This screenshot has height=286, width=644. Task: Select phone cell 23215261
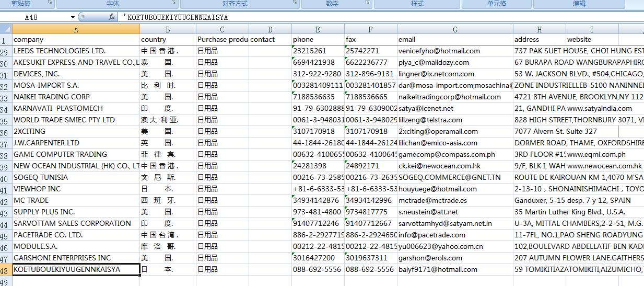tap(318, 51)
